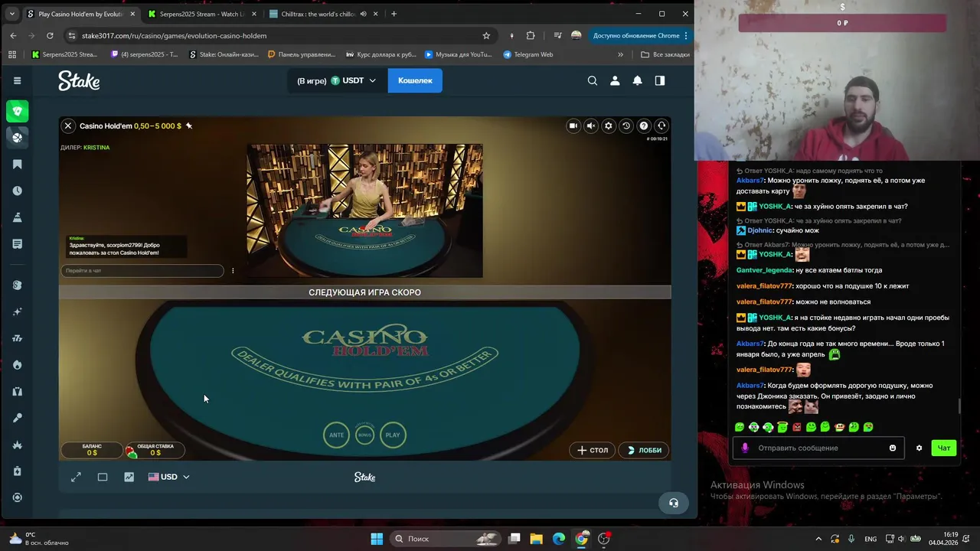Click the floating support headset button
Screen dimensions: 980x551
pos(674,503)
